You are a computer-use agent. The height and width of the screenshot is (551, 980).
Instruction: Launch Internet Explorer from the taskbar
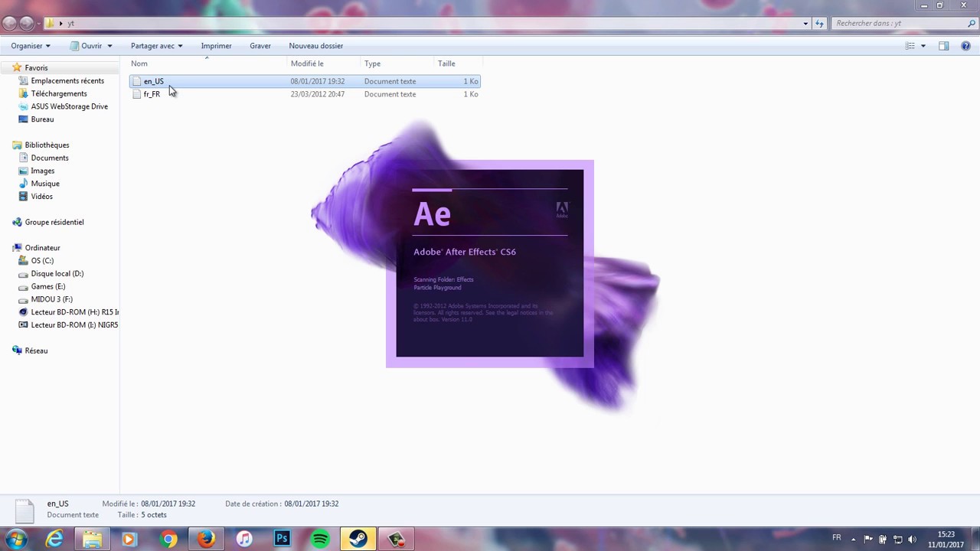pyautogui.click(x=54, y=540)
